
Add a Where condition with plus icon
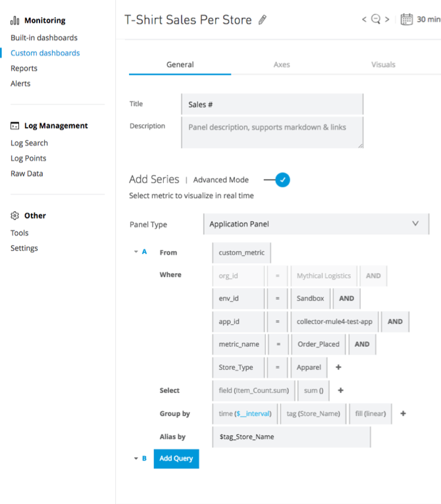click(339, 367)
